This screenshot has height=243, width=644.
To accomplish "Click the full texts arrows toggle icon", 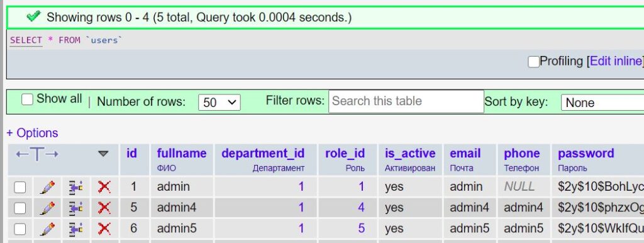I will pyautogui.click(x=37, y=155).
